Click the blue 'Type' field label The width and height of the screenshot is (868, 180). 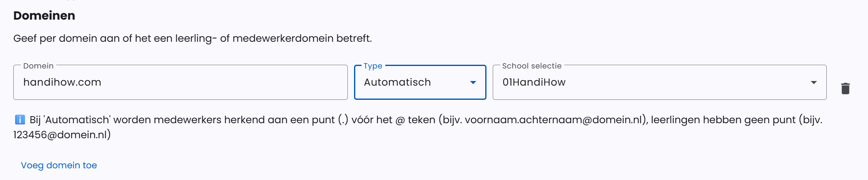tap(373, 66)
